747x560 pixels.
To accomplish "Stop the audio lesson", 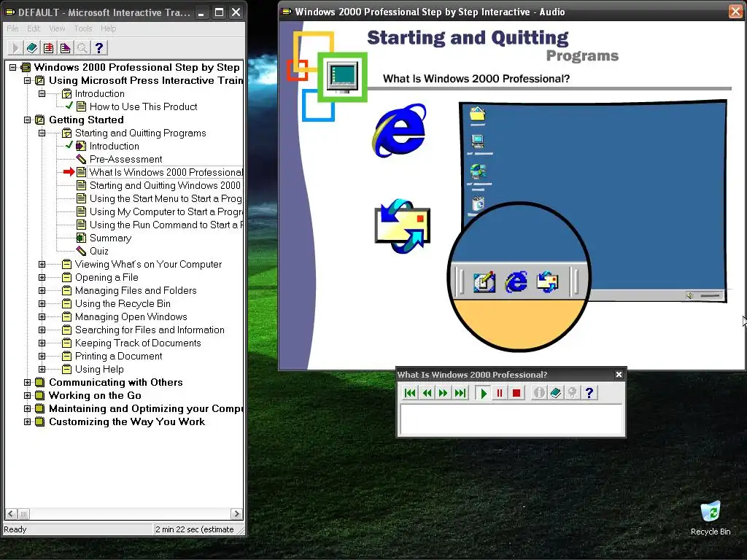I will (x=516, y=393).
